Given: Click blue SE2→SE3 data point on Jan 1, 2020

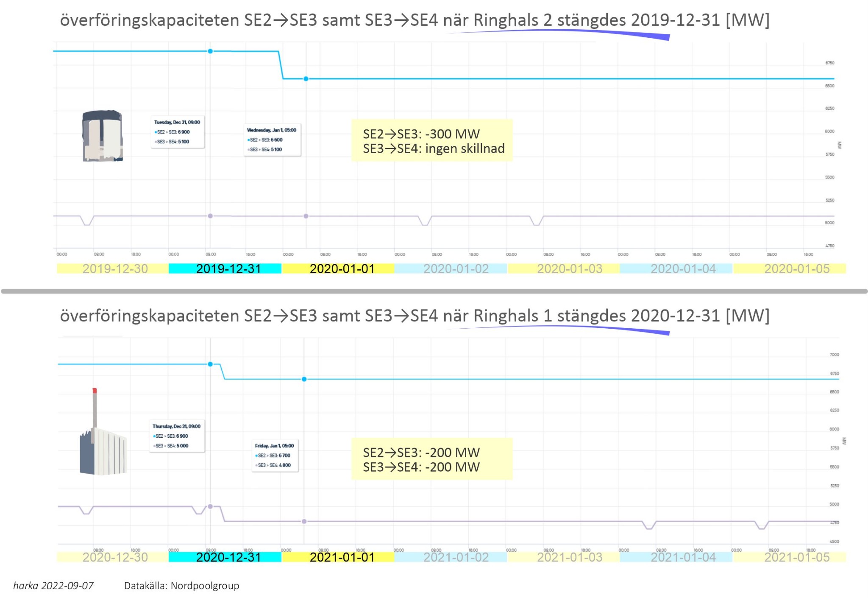Looking at the screenshot, I should pyautogui.click(x=306, y=79).
